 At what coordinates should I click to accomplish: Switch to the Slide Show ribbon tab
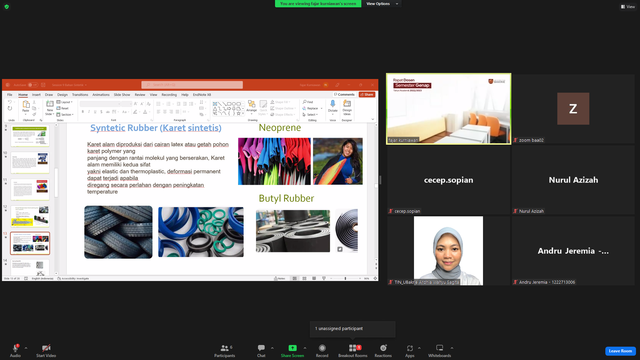pyautogui.click(x=122, y=95)
